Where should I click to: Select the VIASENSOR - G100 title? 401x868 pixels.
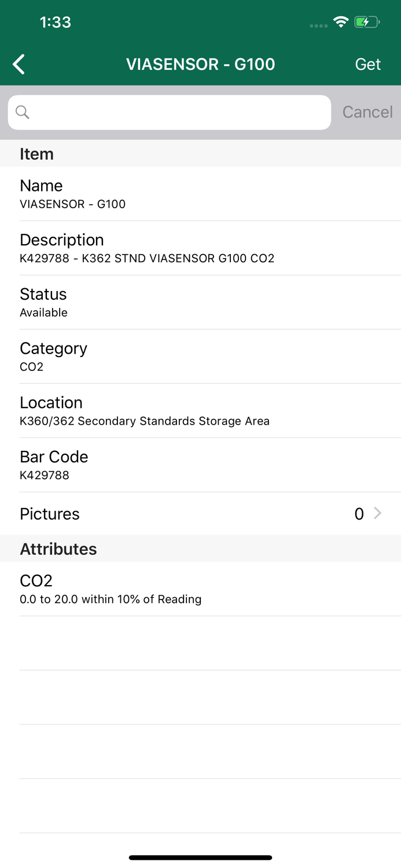[x=201, y=64]
